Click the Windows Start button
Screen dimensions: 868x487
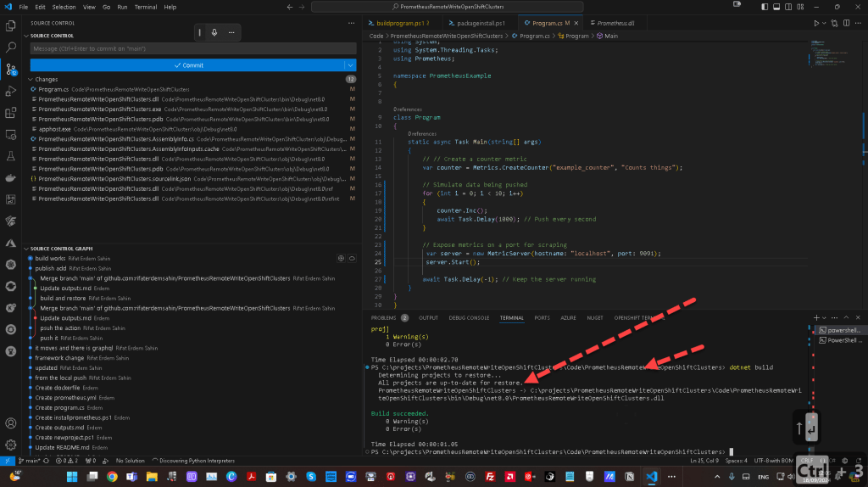[72, 477]
